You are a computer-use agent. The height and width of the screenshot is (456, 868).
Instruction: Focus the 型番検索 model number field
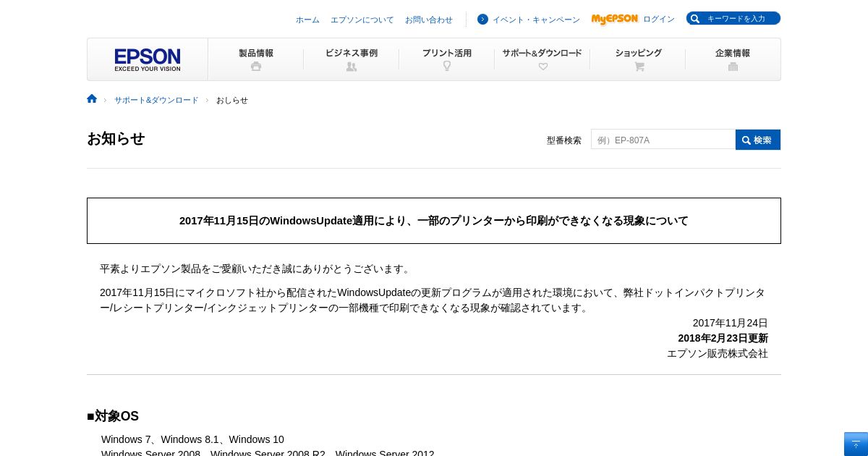[663, 140]
